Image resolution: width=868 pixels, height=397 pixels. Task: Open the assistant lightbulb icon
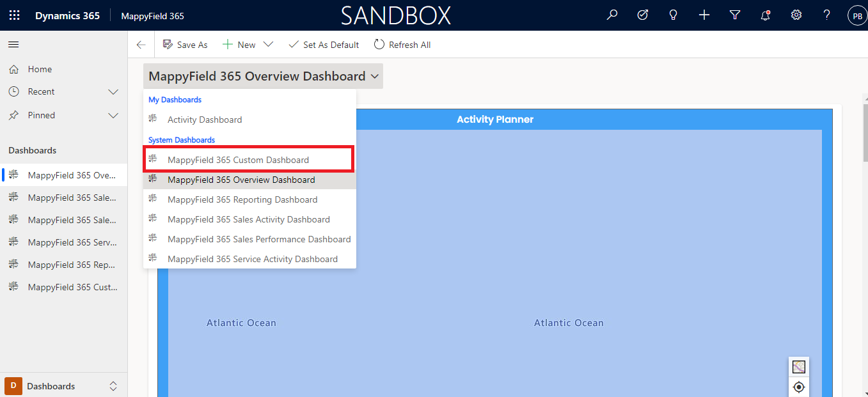click(674, 15)
